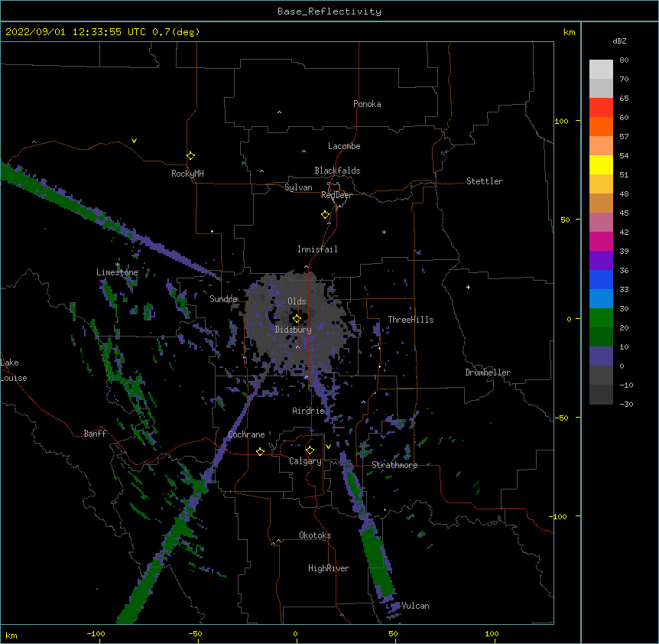This screenshot has height=644, width=659.
Task: Click the ThreeHills label
Action: pos(411,320)
